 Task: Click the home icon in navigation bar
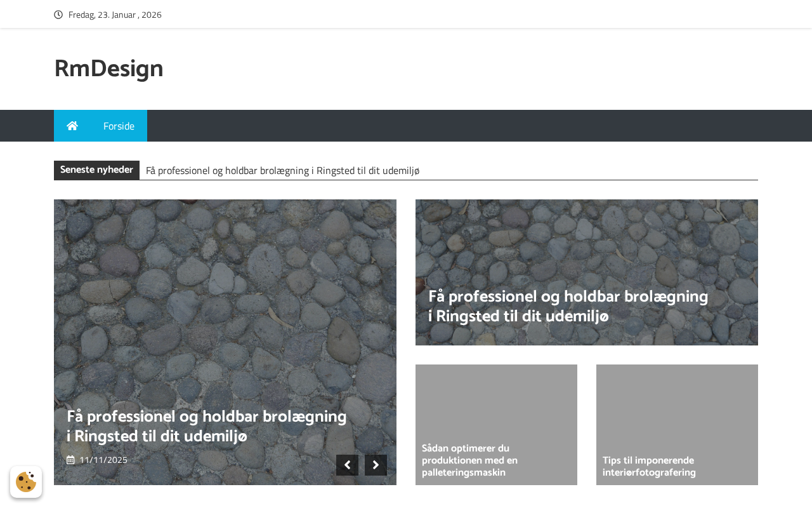click(x=72, y=126)
